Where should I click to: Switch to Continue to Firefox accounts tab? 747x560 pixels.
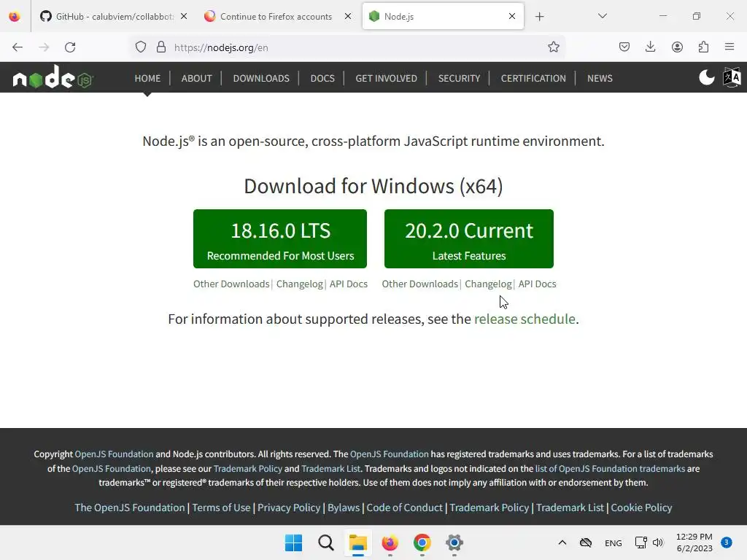tap(276, 17)
